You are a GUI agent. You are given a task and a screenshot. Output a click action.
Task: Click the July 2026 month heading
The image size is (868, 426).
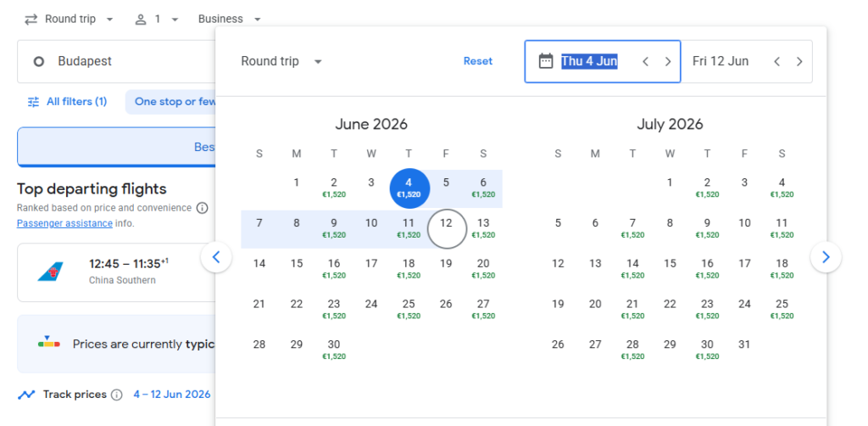[670, 124]
